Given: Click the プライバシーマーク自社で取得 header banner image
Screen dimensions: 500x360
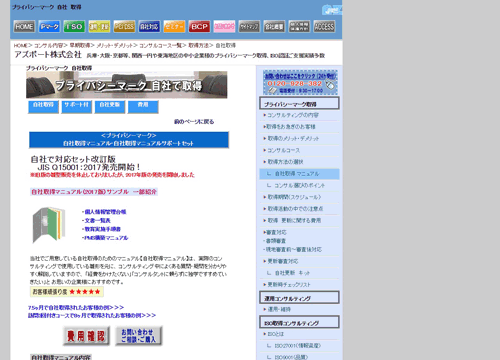Looking at the screenshot, I should pos(127,85).
